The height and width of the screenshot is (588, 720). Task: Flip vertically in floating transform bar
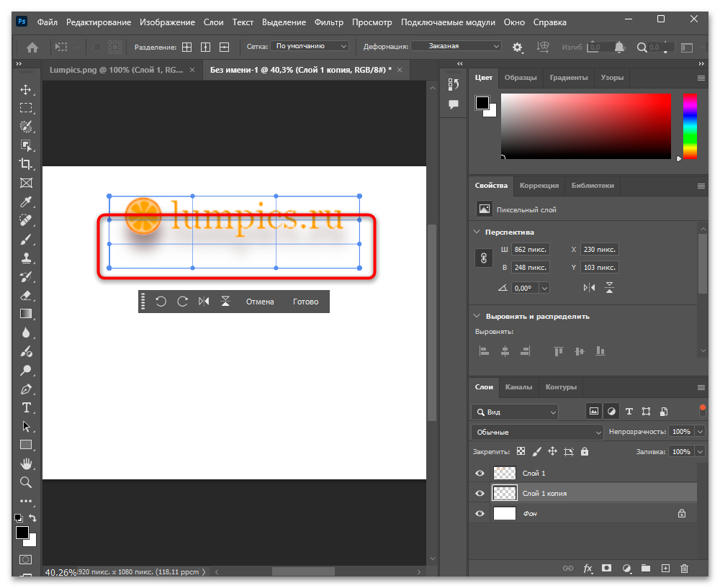[x=225, y=302]
